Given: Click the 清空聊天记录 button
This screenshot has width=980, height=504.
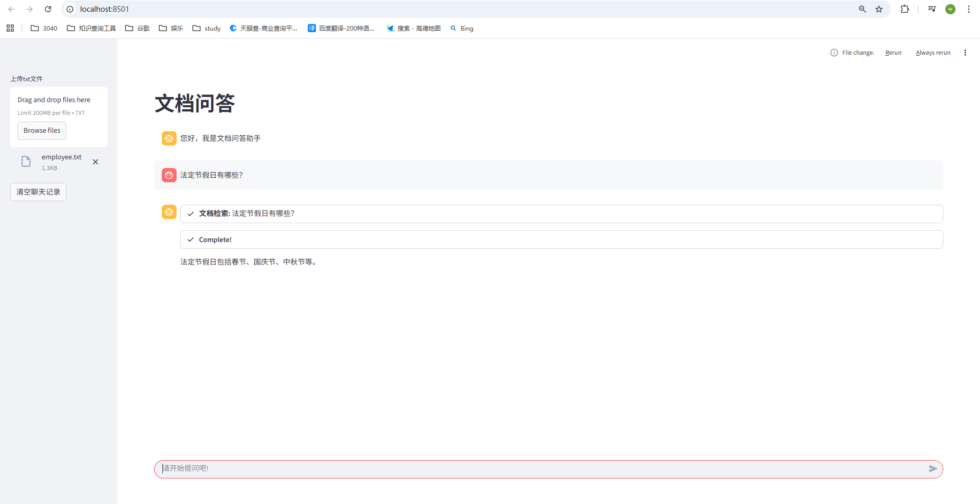Looking at the screenshot, I should (x=38, y=192).
